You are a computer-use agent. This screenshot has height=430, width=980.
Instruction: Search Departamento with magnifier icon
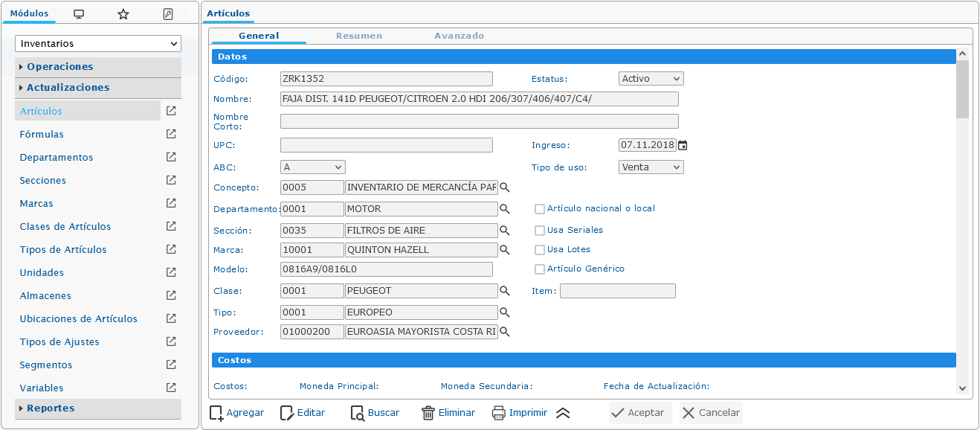[x=505, y=209]
